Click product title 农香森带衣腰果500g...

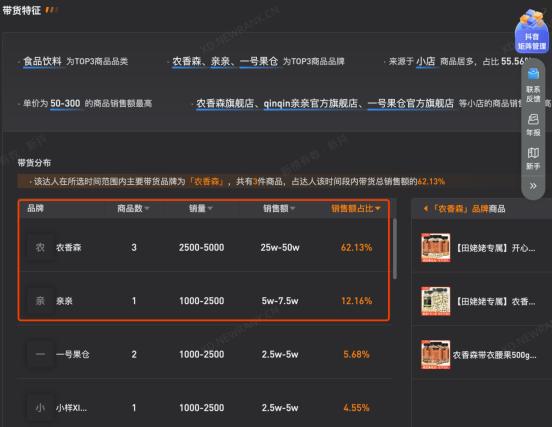click(495, 355)
